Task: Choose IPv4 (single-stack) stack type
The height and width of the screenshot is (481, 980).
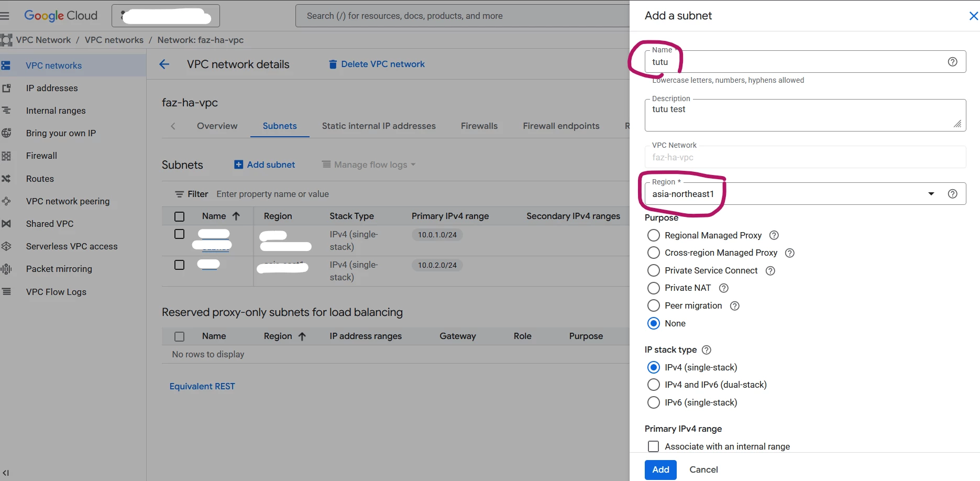Action: (x=654, y=367)
